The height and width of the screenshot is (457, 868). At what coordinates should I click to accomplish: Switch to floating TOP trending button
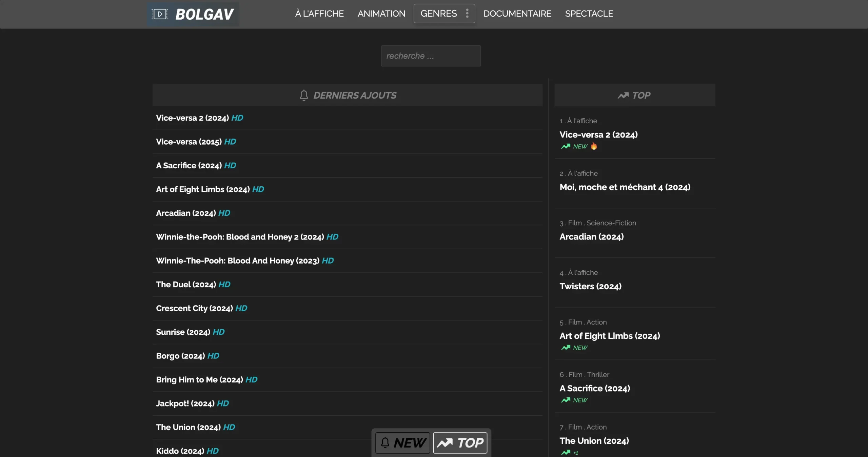click(x=460, y=443)
